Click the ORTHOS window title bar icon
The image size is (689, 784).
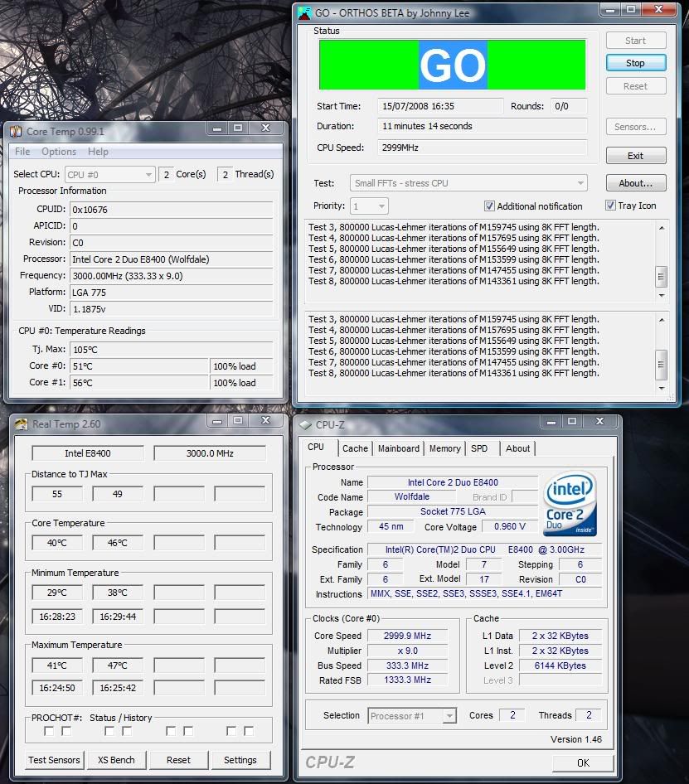(x=303, y=13)
